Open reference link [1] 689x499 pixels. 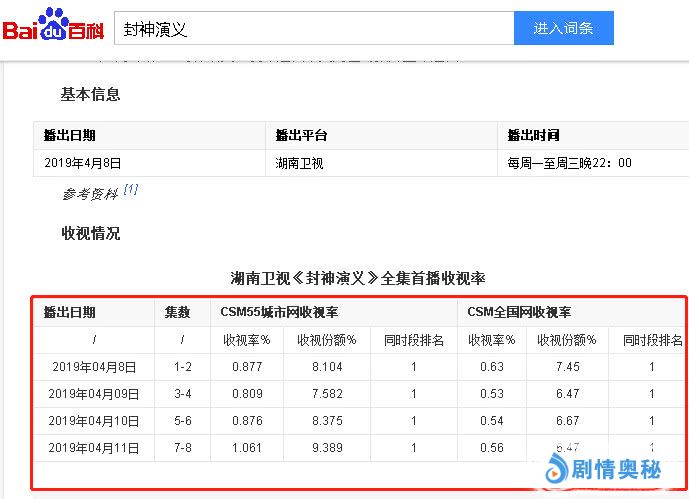pyautogui.click(x=131, y=190)
